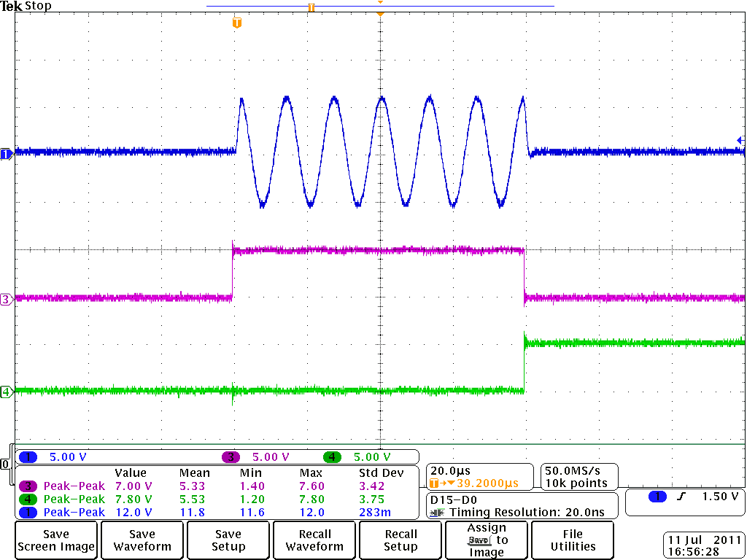Click the orange center trigger position arrow at top

click(x=380, y=15)
